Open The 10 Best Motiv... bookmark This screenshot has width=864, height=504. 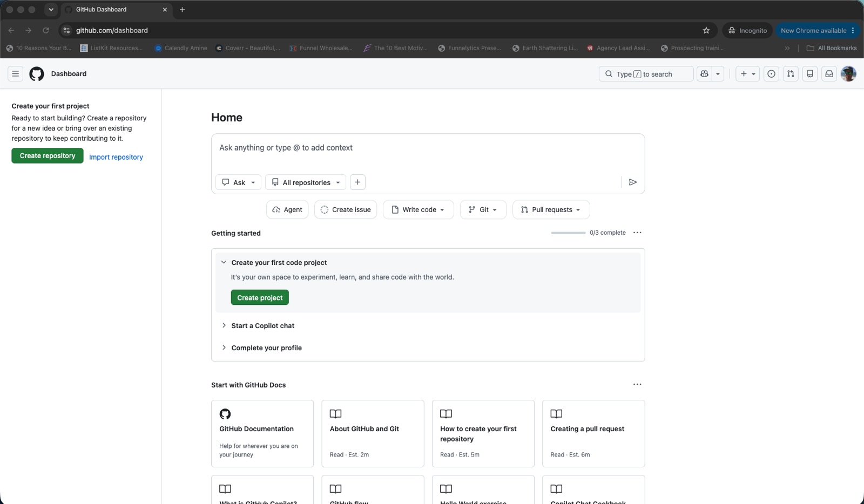[395, 48]
